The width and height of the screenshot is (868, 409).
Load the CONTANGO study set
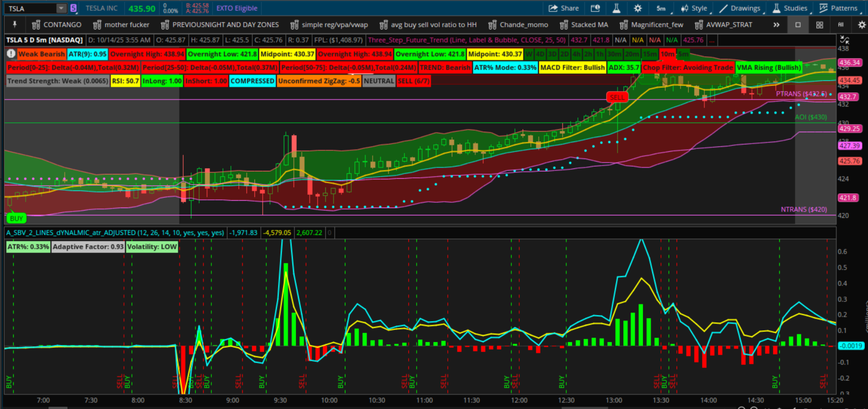pos(57,25)
